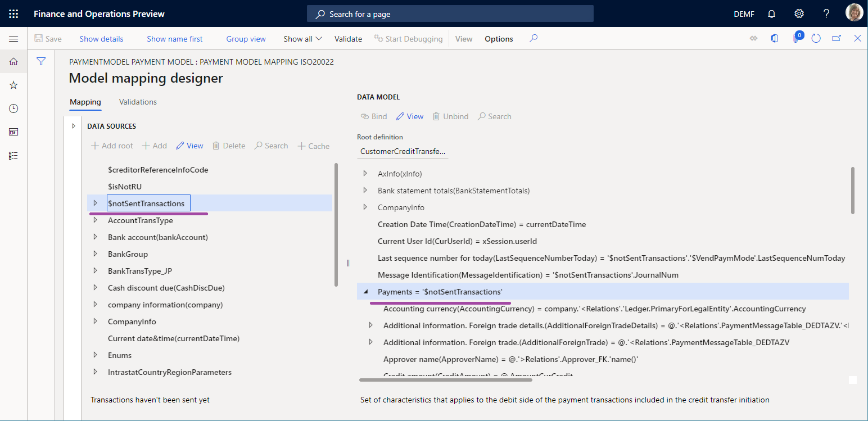868x421 pixels.
Task: Expand the $notSentTransactions data source
Action: pyautogui.click(x=94, y=203)
